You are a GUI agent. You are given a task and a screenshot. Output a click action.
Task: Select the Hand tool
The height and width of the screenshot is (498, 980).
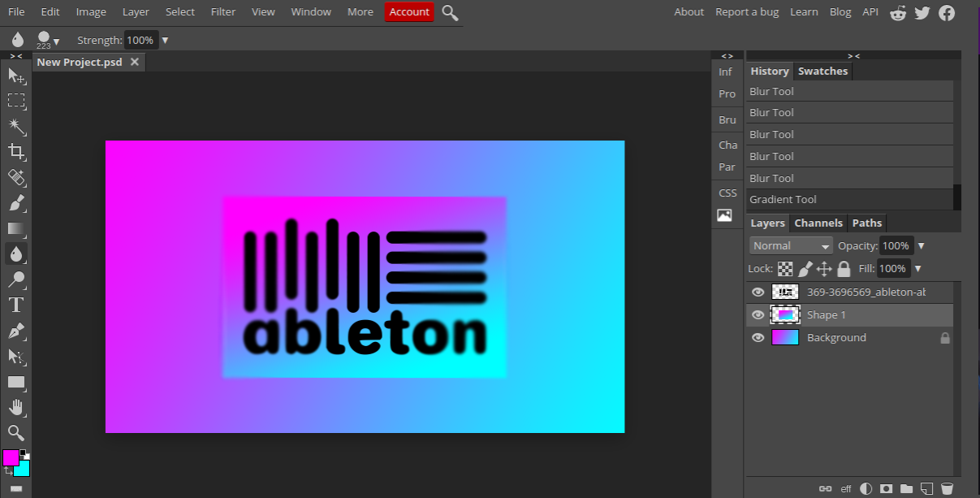(x=15, y=407)
